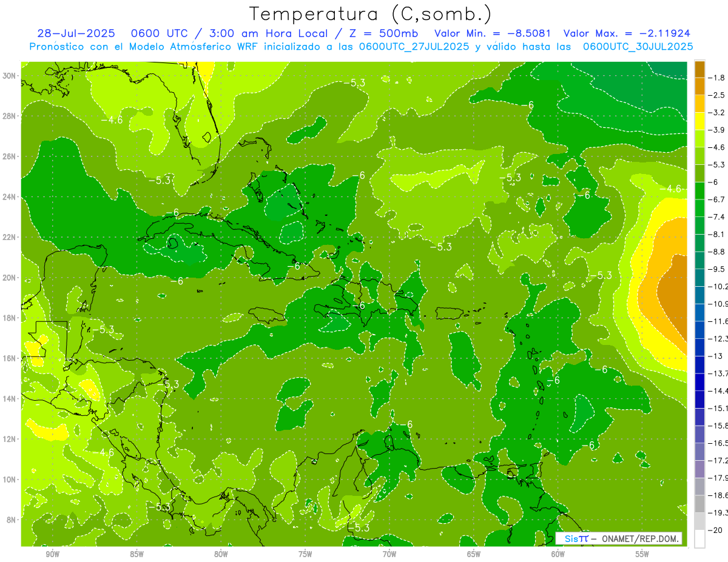Click the latitude label '8N'

tap(12, 520)
